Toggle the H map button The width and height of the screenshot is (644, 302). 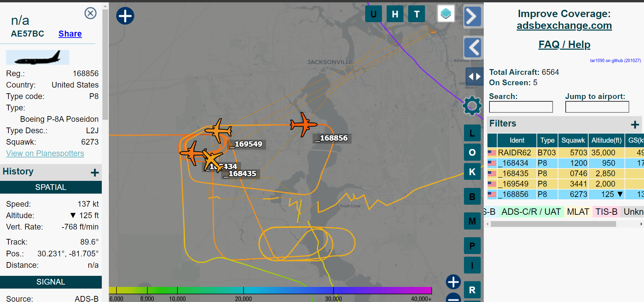pyautogui.click(x=395, y=14)
